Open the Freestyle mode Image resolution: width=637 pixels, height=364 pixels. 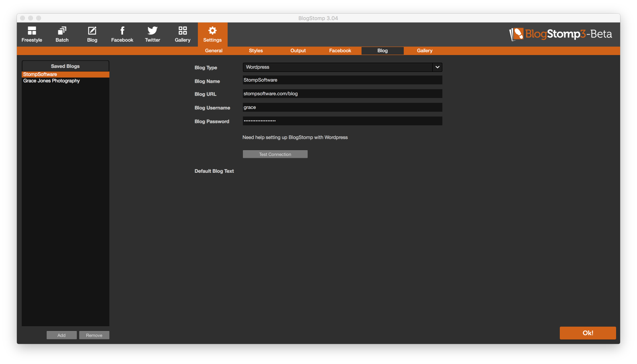point(32,35)
